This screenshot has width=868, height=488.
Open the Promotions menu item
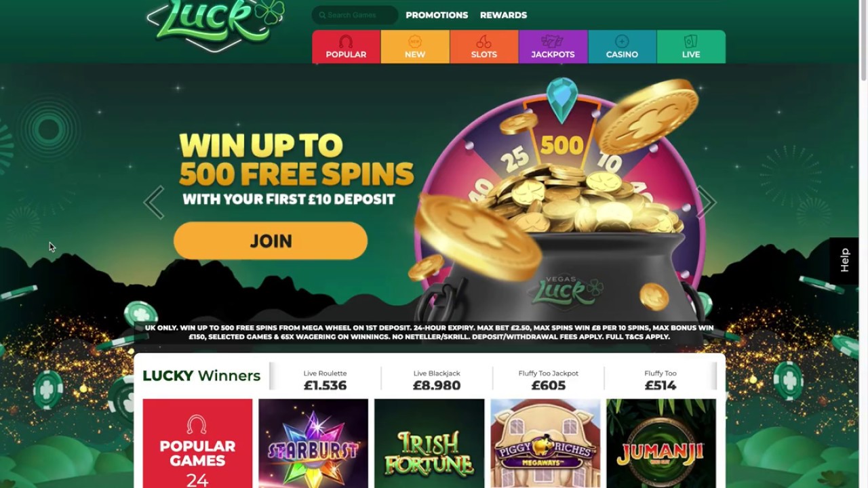437,15
